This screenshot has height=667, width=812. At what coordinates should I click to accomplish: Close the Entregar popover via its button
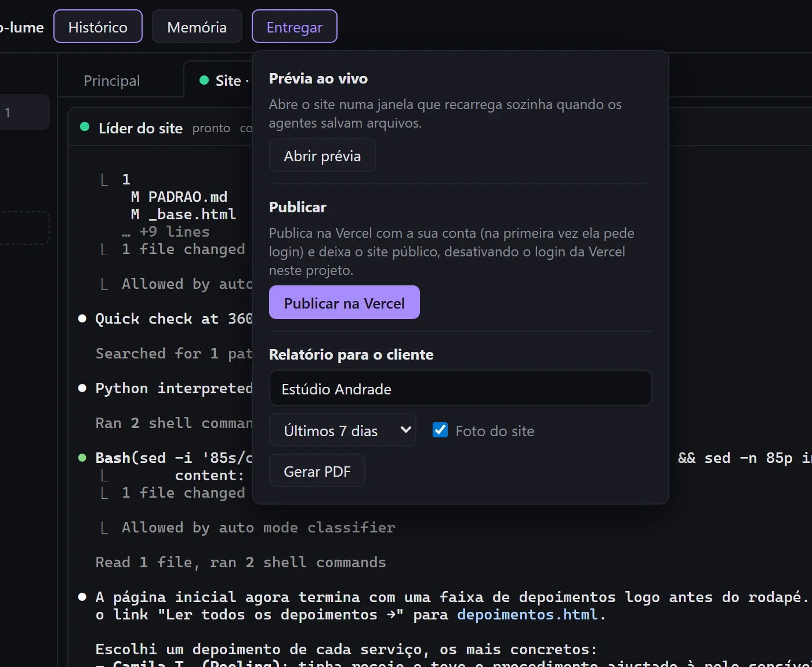coord(294,27)
